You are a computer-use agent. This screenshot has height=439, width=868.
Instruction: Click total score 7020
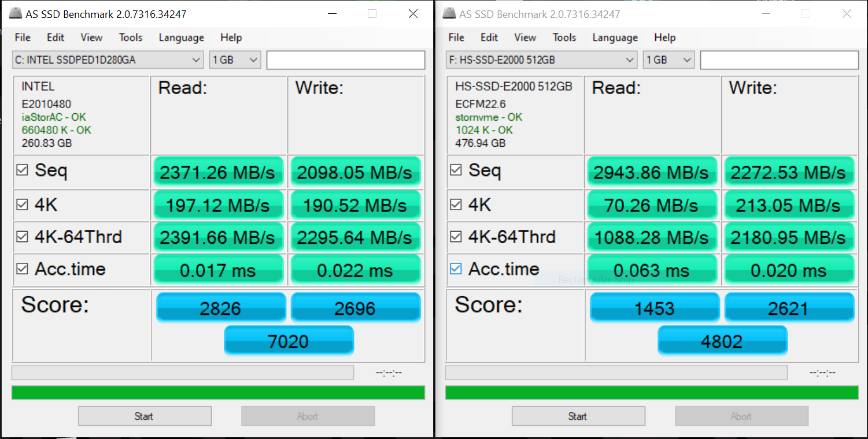coord(289,341)
